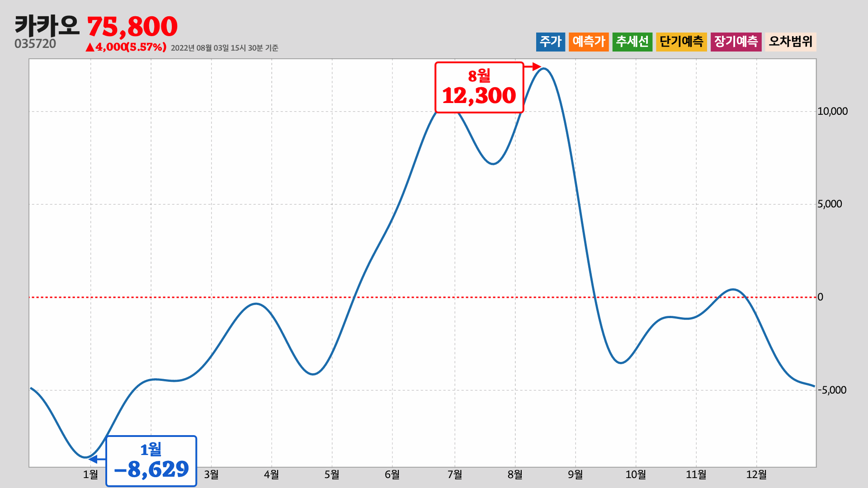
Task: Click the 4월 x-axis label
Action: click(x=271, y=474)
